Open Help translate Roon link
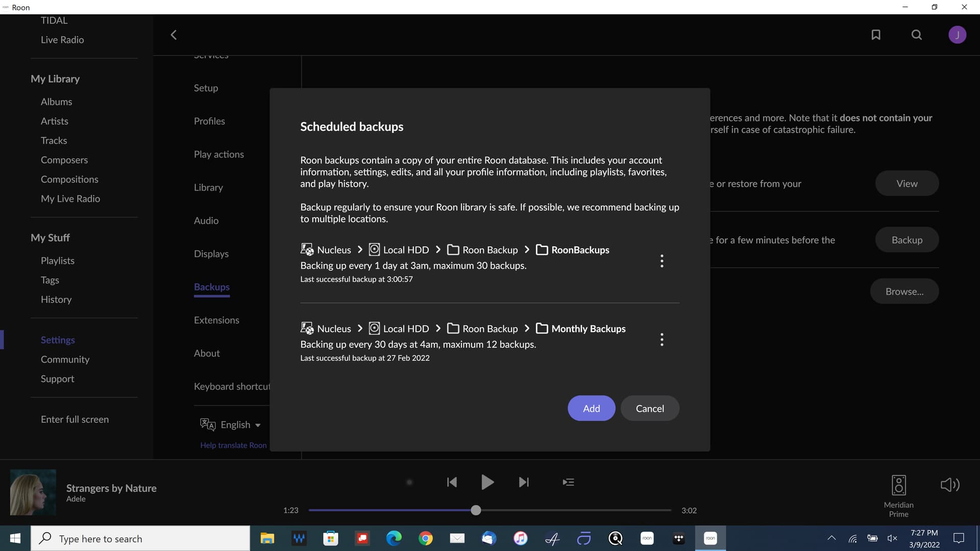Screen dimensions: 980x551 pos(233,445)
